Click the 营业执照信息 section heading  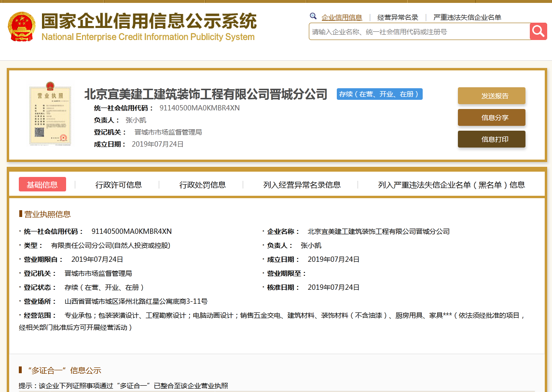47,214
